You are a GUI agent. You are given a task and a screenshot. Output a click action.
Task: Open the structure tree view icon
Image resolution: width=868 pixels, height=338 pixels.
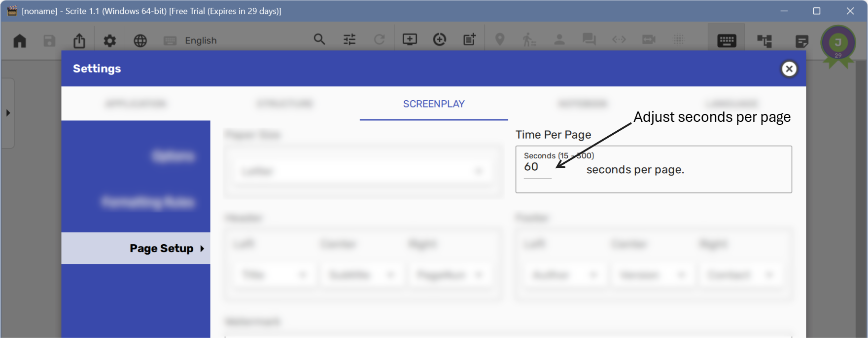click(764, 41)
